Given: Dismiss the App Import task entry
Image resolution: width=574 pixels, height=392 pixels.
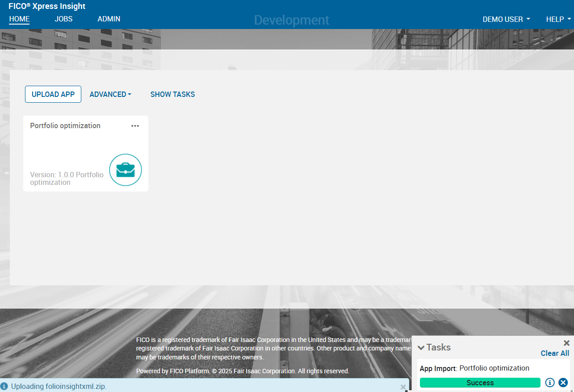Looking at the screenshot, I should click(562, 383).
